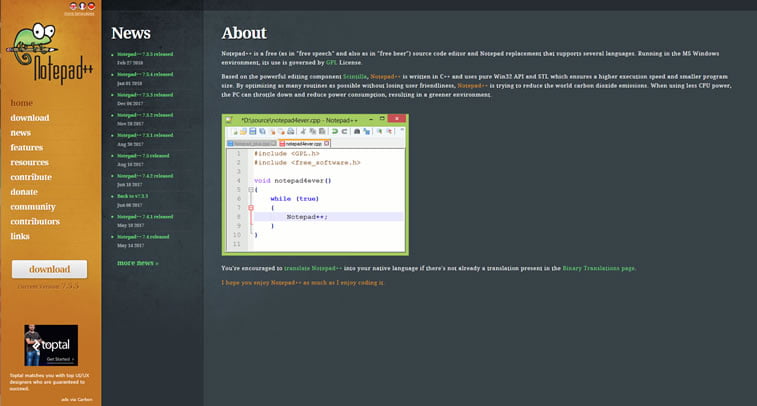Open the contribute page in sidebar
The image size is (757, 406).
click(31, 177)
